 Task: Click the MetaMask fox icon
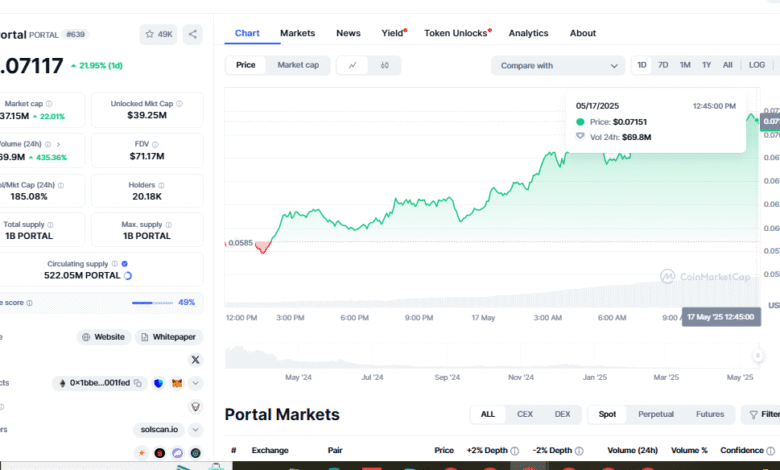tap(177, 383)
